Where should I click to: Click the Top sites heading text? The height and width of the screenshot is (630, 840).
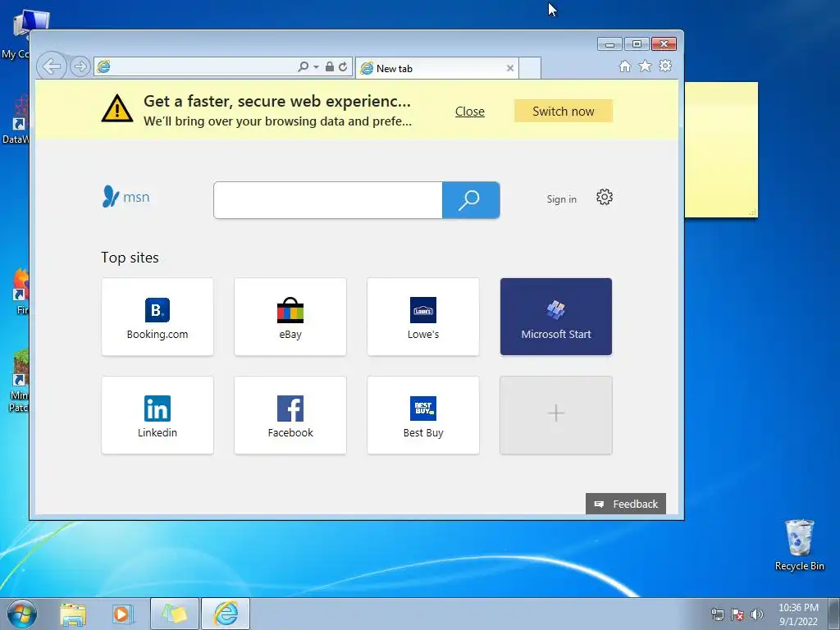(x=130, y=258)
